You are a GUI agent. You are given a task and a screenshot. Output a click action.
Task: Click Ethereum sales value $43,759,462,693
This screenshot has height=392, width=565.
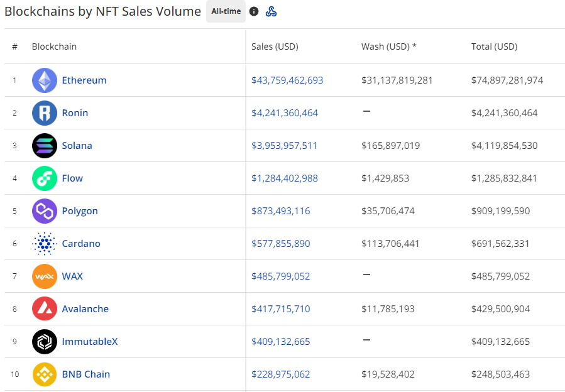(288, 80)
